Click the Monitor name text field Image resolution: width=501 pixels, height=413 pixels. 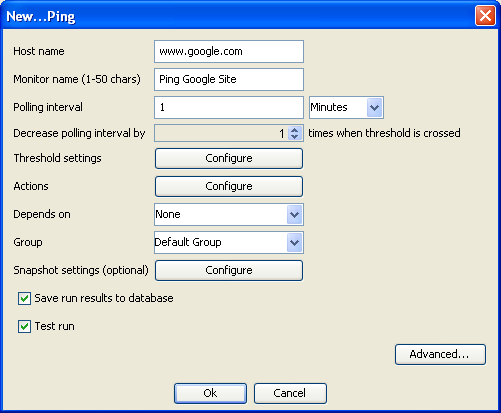(229, 79)
